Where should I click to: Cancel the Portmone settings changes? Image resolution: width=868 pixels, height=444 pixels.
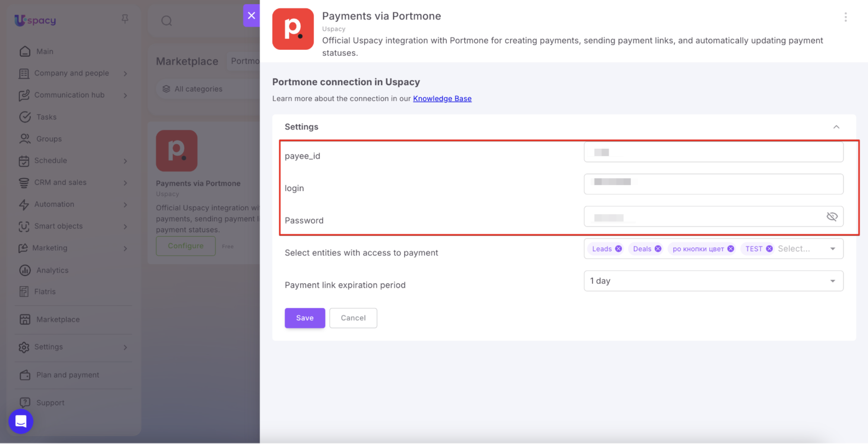(x=353, y=318)
